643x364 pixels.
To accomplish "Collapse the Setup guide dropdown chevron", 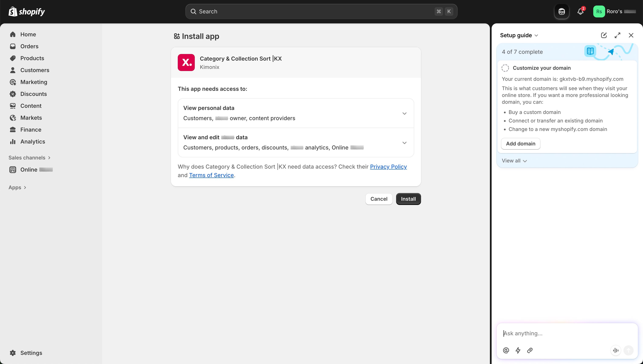I will coord(536,36).
